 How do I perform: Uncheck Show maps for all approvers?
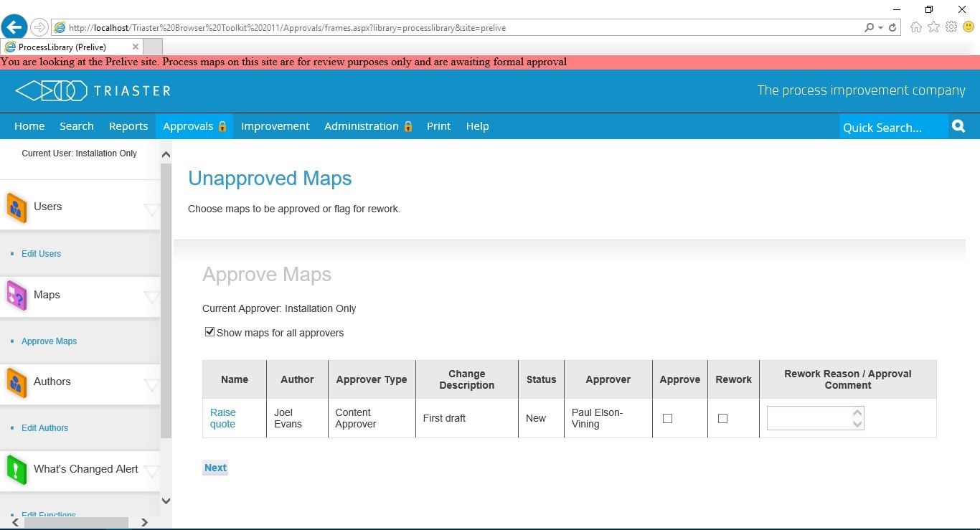point(209,331)
